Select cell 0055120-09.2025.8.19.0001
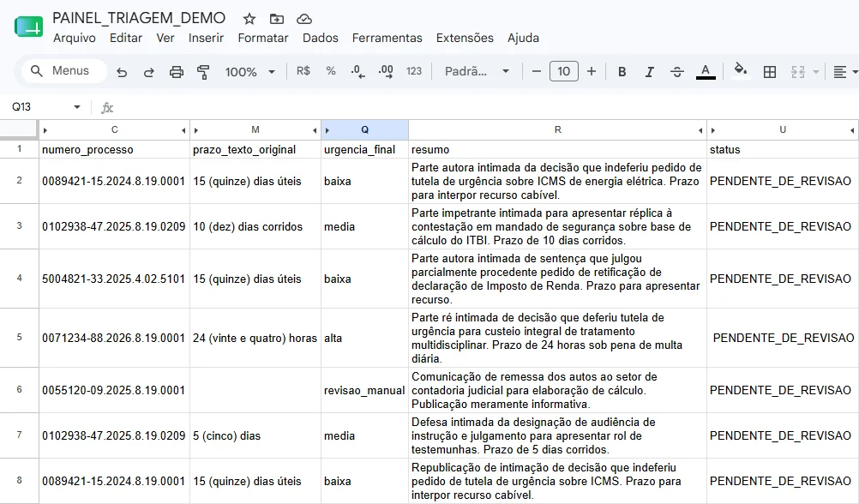 click(115, 390)
